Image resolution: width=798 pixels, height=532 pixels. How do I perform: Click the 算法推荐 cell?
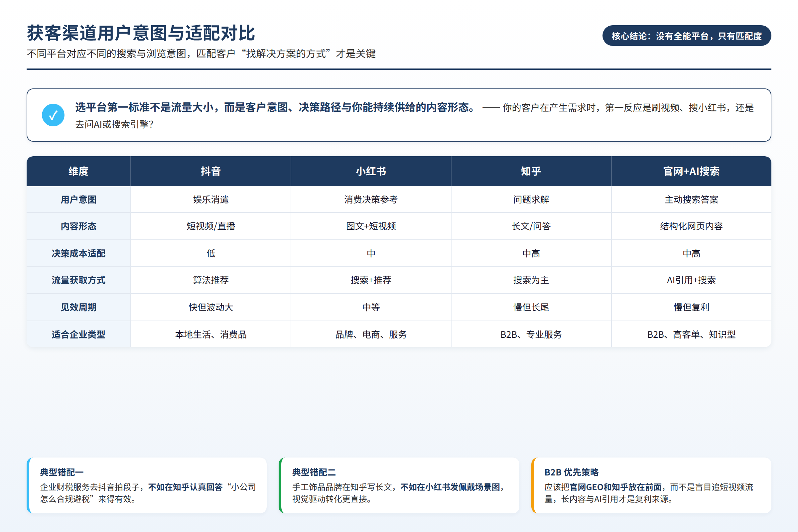pyautogui.click(x=211, y=280)
